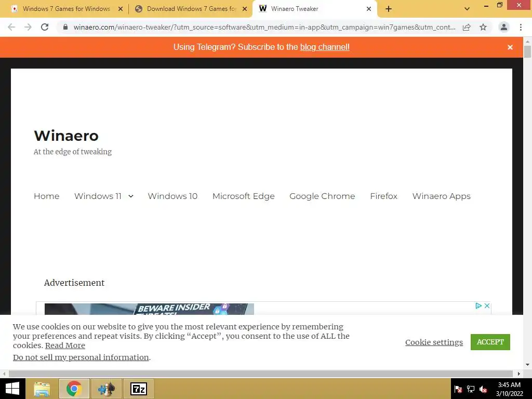Open the Chrome profile avatar
This screenshot has width=532, height=399.
[x=504, y=27]
